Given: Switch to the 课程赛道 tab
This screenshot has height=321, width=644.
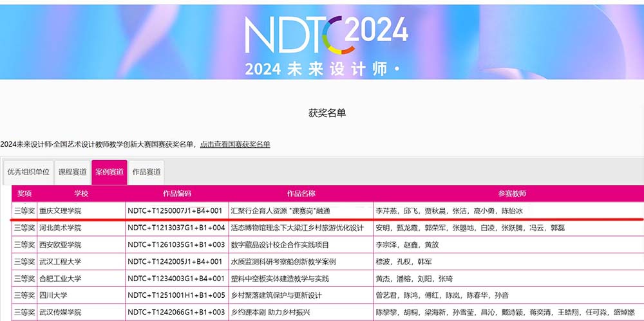Looking at the screenshot, I should tap(73, 172).
